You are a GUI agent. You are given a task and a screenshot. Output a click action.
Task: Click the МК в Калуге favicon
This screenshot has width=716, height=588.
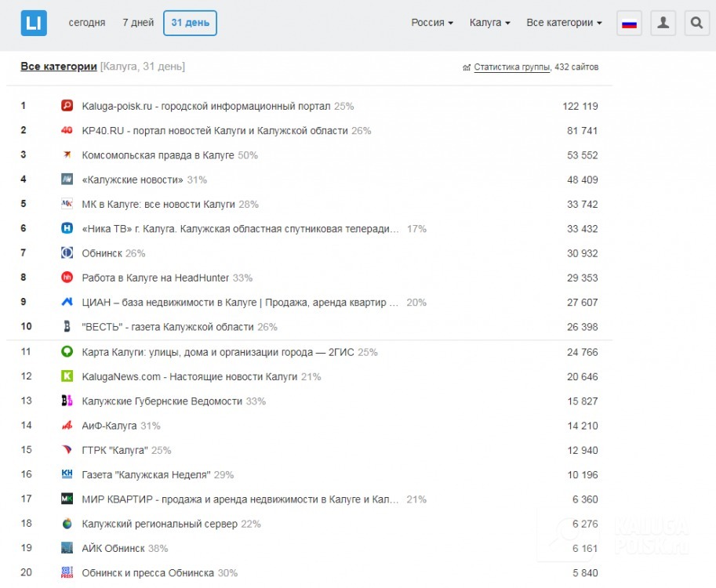(67, 204)
